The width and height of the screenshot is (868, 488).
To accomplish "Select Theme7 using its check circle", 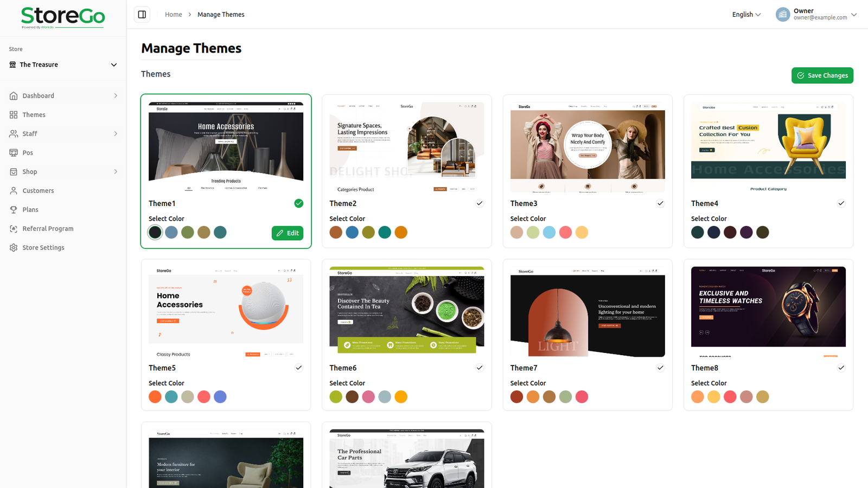I will (x=660, y=368).
